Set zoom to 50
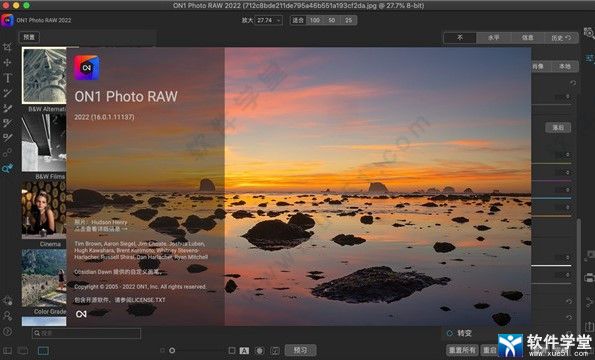This screenshot has width=595, height=360. (x=332, y=20)
